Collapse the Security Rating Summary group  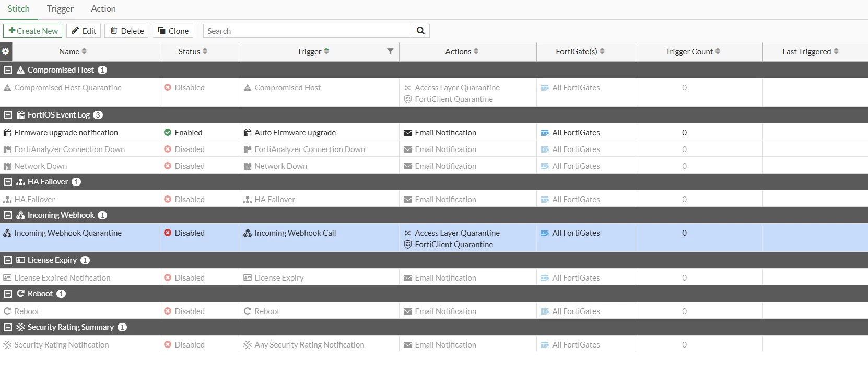pyautogui.click(x=8, y=327)
